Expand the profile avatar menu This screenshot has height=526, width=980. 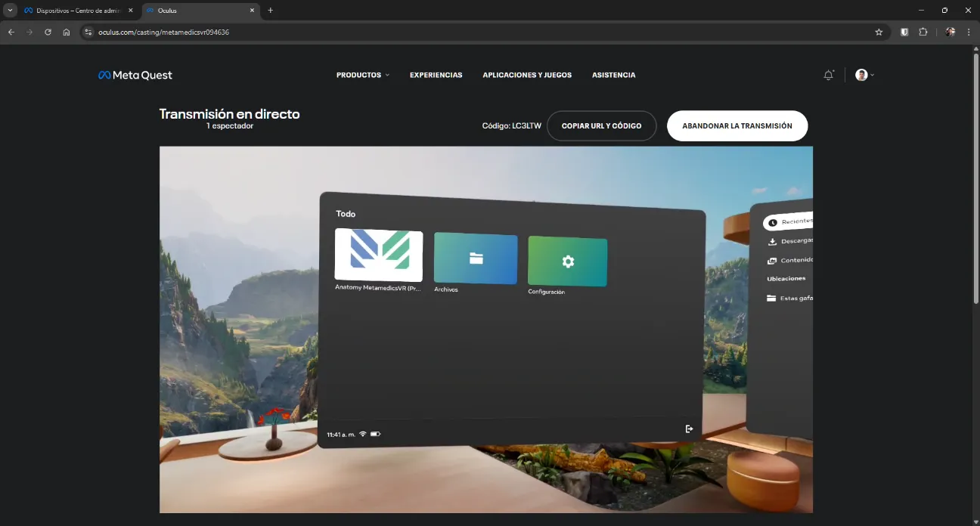coord(864,75)
